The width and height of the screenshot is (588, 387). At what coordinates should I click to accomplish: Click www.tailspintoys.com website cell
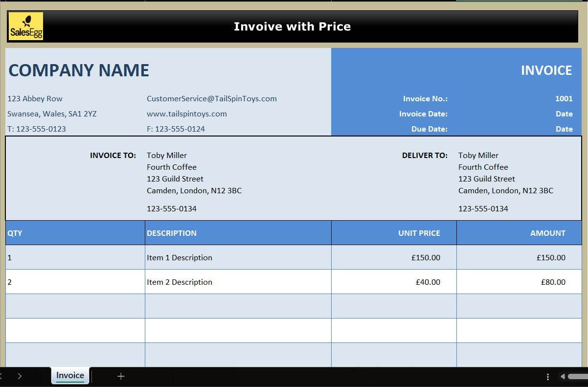point(187,114)
